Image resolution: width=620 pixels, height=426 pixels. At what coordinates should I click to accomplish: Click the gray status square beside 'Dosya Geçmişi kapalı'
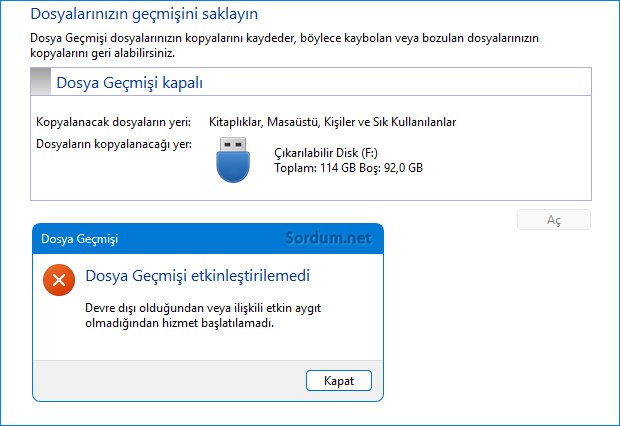click(x=41, y=81)
